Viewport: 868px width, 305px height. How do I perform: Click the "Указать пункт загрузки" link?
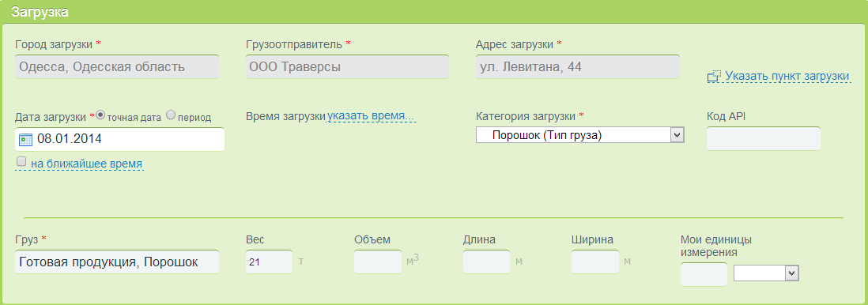click(787, 76)
